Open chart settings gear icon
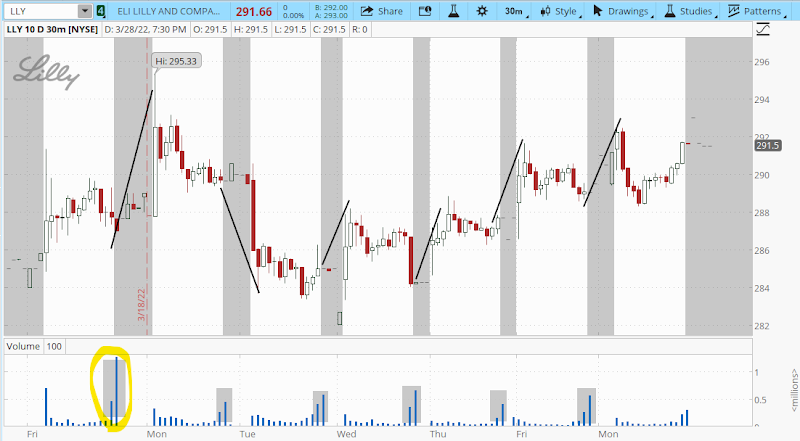The image size is (800, 441). click(x=482, y=11)
